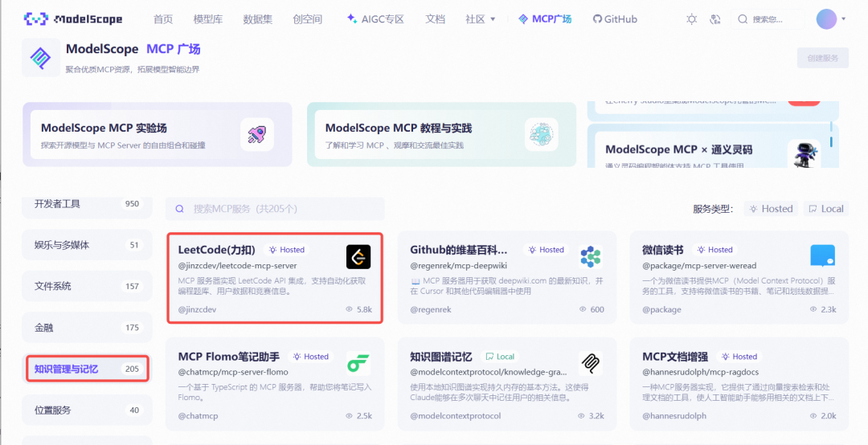
Task: Click the @modelcontextprotocol author name
Action: [455, 415]
